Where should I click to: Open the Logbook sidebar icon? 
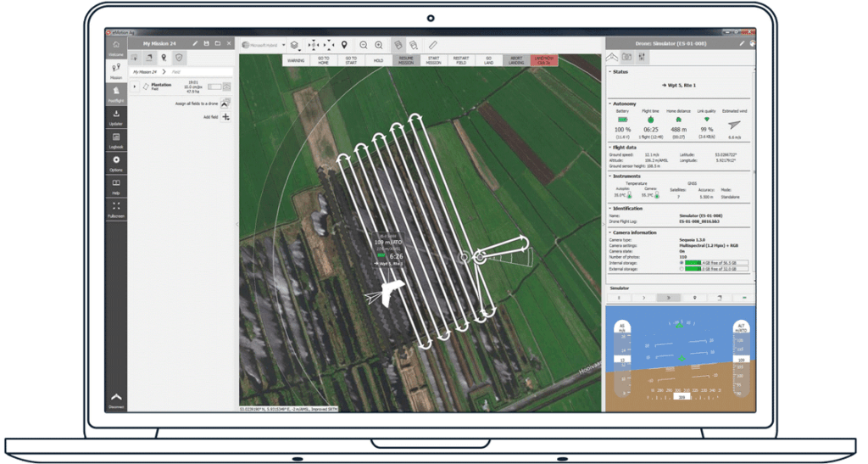115,140
